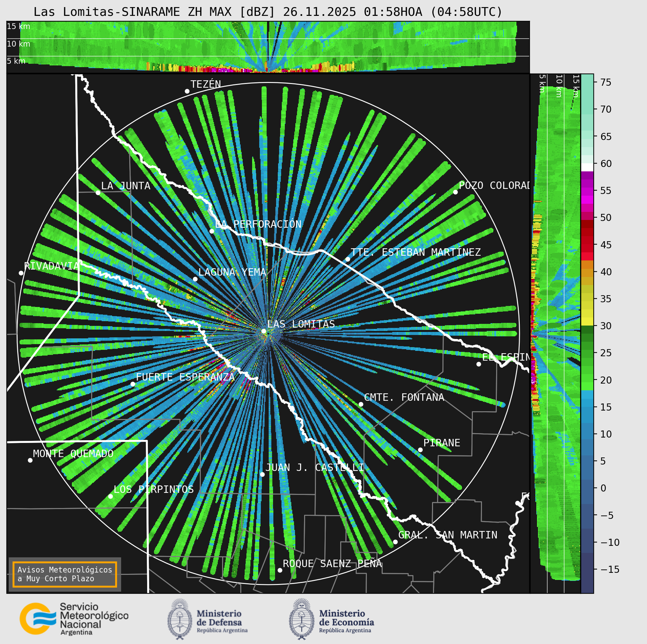Screen dimensions: 647x644
Task: Click the −15 dBZ colorbar label
Action: pyautogui.click(x=610, y=569)
